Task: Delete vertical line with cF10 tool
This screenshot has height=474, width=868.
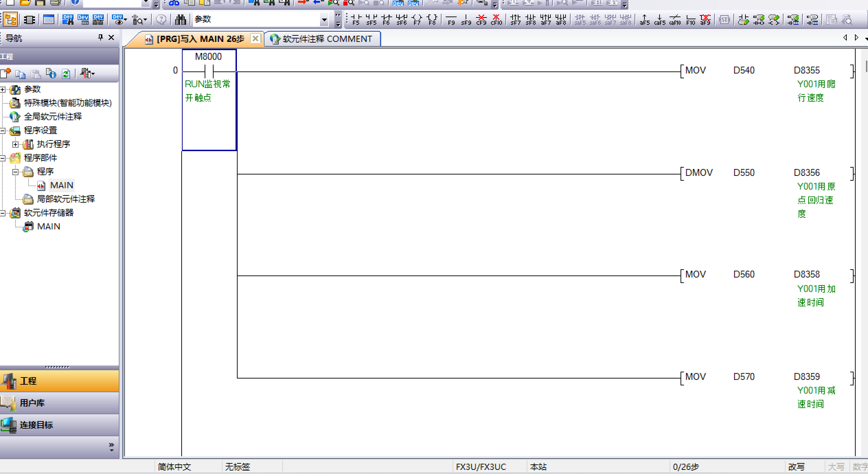Action: coord(496,19)
